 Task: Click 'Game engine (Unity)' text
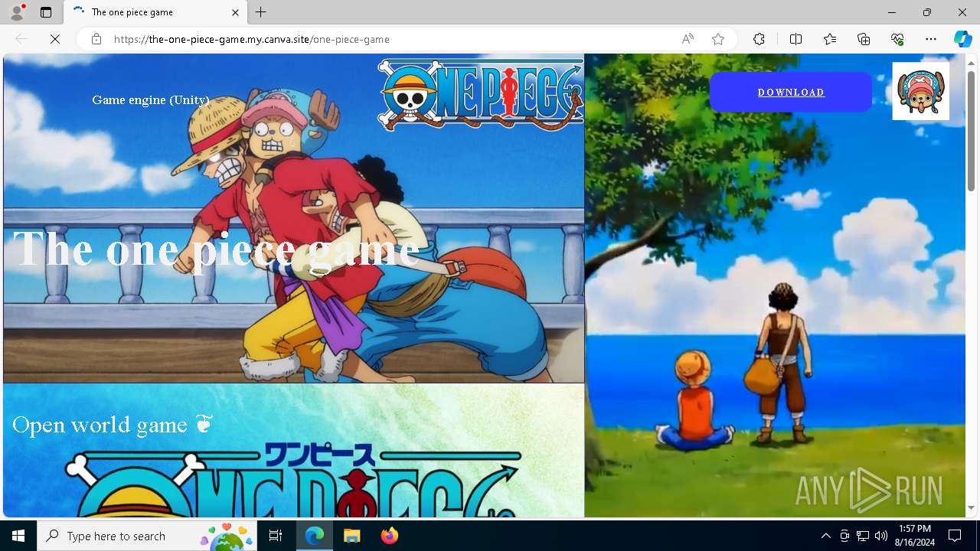pyautogui.click(x=151, y=99)
